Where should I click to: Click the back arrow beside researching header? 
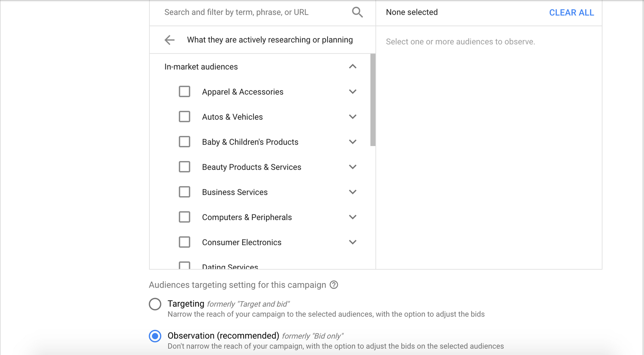point(169,40)
